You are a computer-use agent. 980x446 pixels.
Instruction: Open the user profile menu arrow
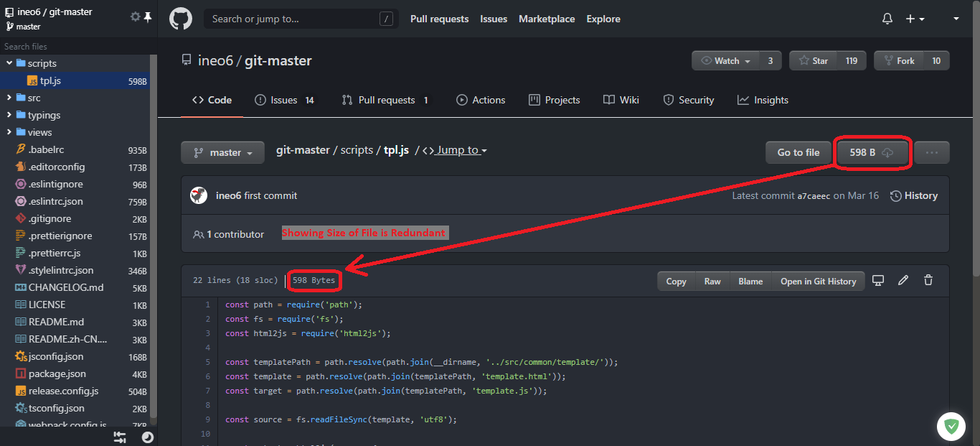coord(956,19)
